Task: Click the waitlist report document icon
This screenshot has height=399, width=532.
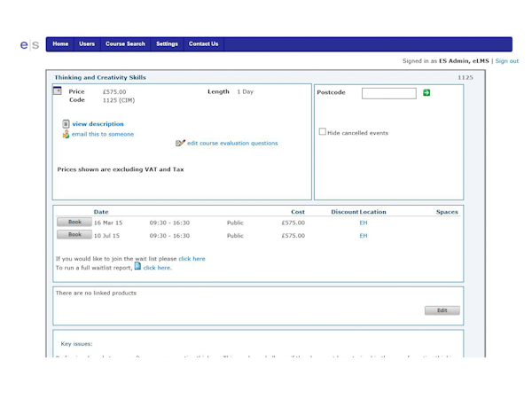Action: 137,266
